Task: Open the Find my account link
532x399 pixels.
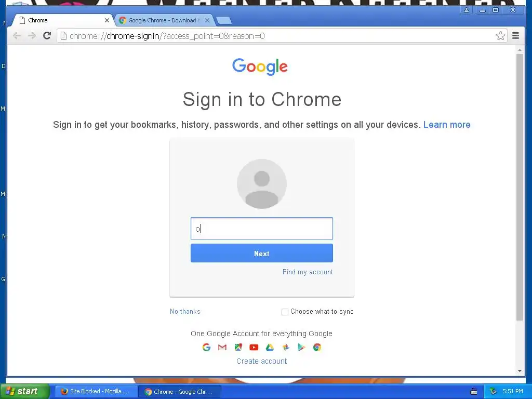Action: [x=308, y=272]
